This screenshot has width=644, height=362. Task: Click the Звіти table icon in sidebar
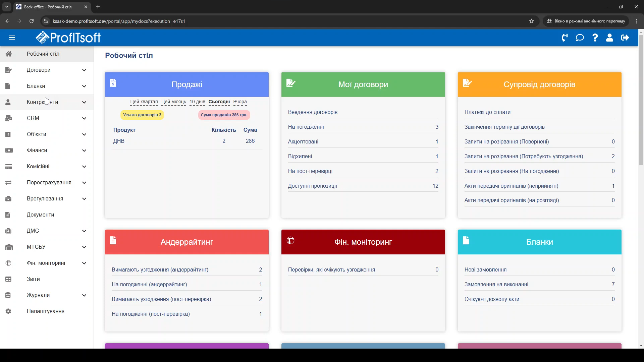8,279
